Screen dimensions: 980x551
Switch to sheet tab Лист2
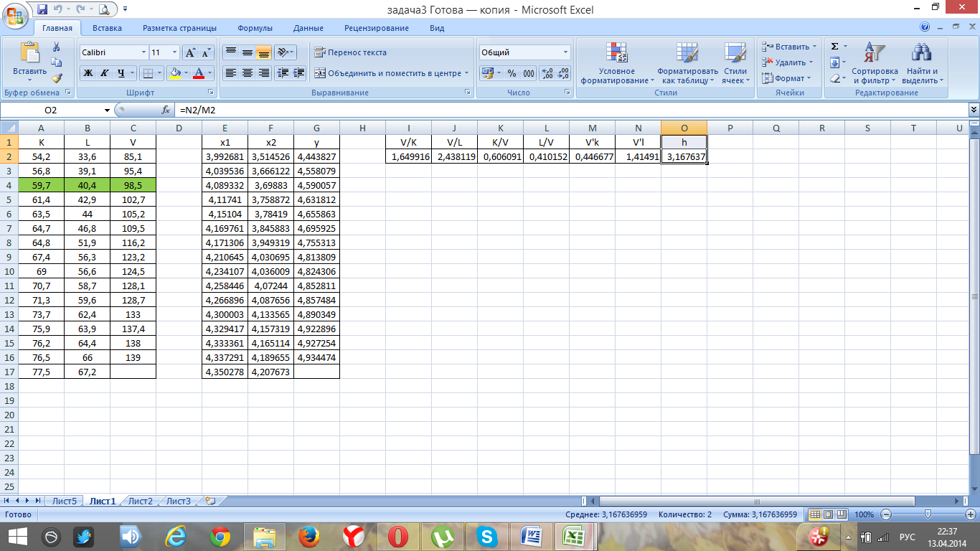141,501
